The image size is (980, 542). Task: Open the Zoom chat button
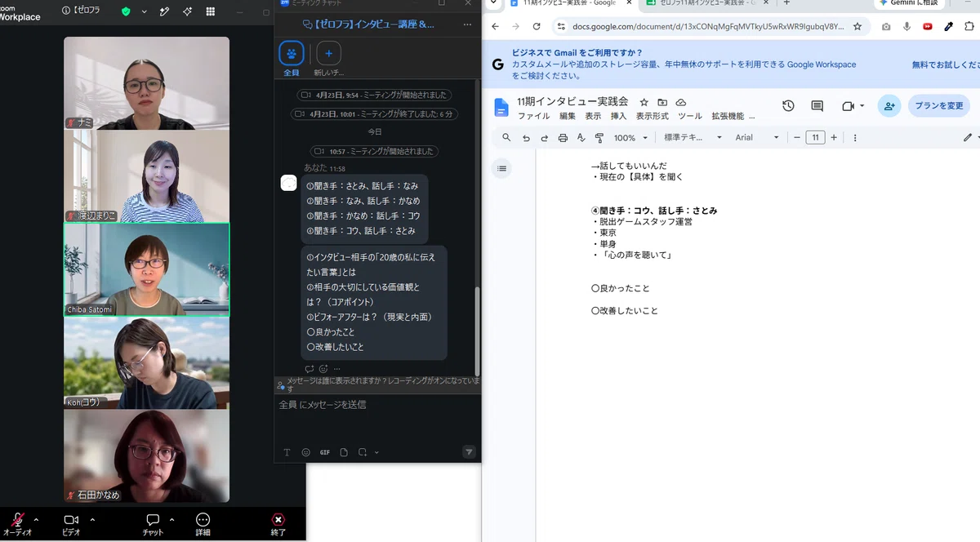click(153, 523)
